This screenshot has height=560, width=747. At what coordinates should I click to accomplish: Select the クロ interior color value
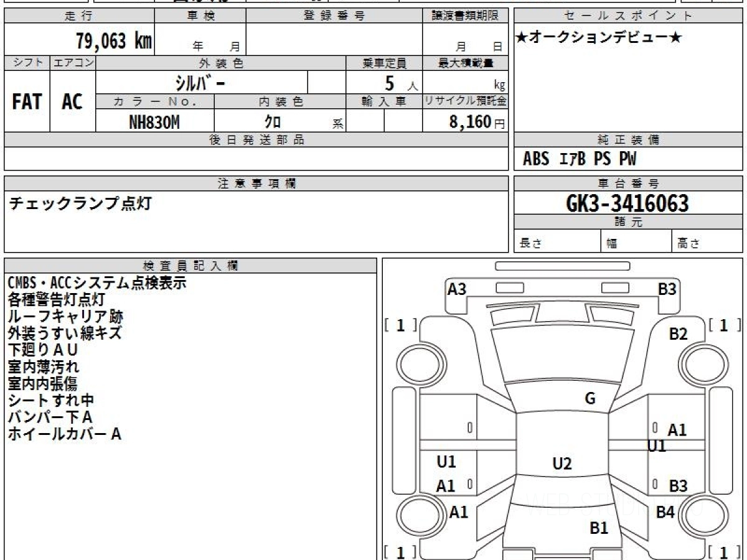(273, 122)
